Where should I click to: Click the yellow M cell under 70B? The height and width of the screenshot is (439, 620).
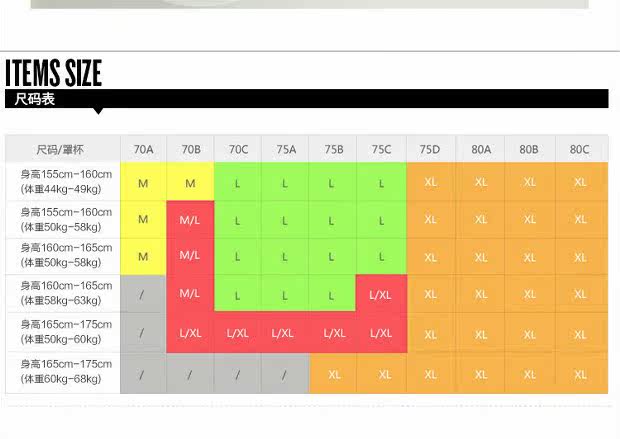tap(190, 184)
